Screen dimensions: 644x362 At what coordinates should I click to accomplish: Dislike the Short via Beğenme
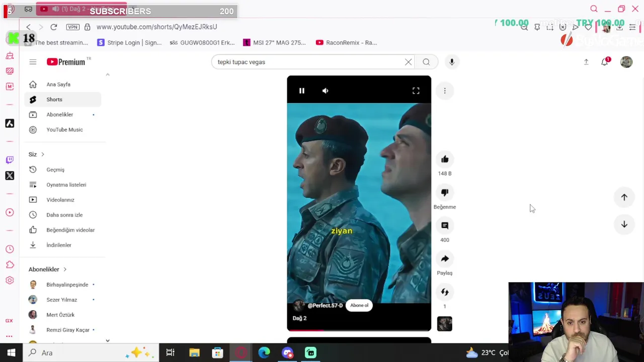445,193
